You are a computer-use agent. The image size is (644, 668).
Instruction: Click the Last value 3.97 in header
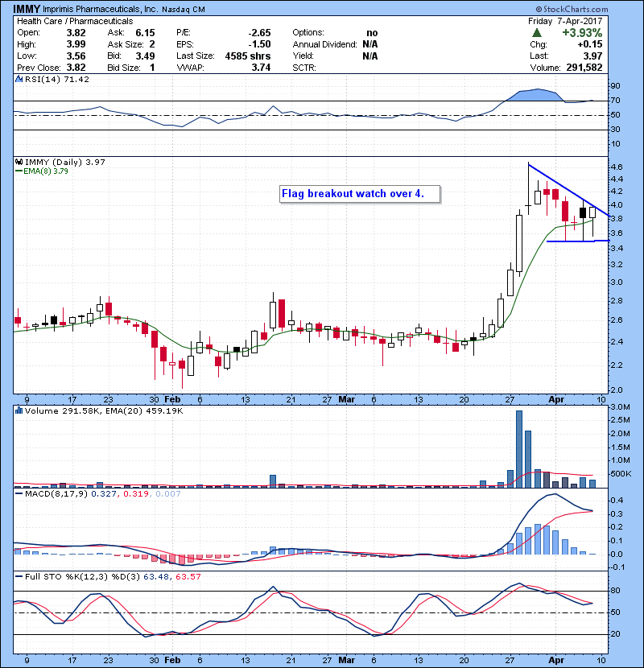click(592, 56)
